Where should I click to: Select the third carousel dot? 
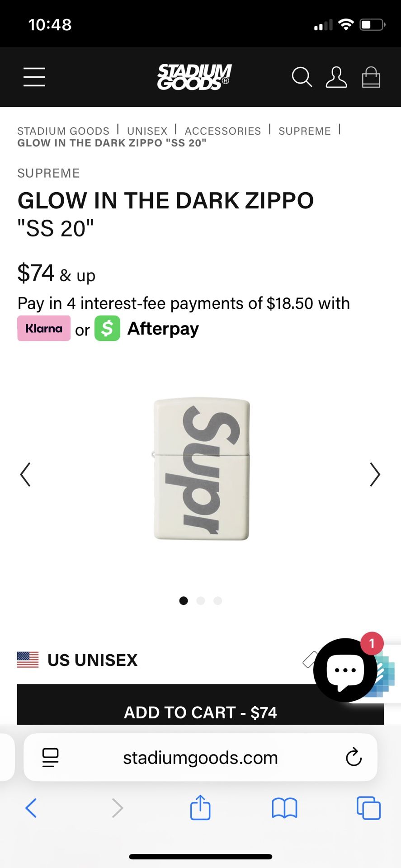coord(217,600)
